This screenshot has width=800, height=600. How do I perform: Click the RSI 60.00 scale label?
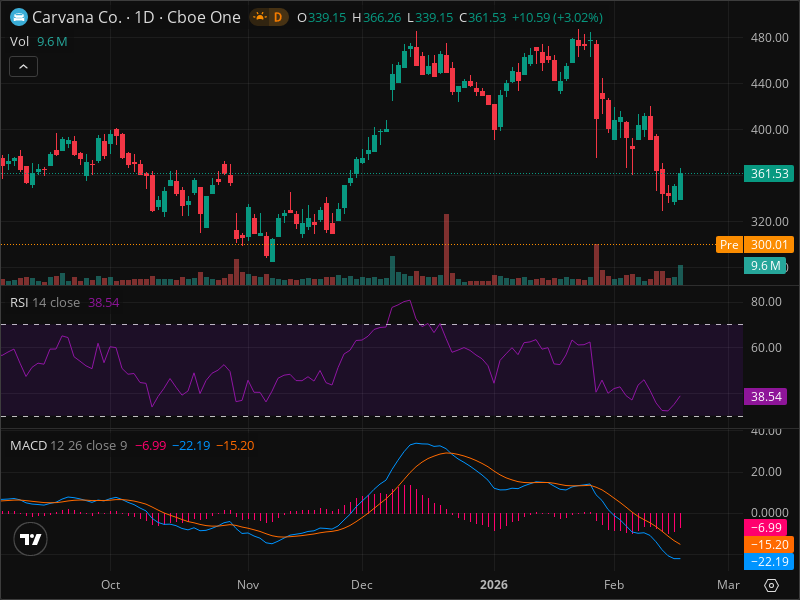click(x=766, y=347)
